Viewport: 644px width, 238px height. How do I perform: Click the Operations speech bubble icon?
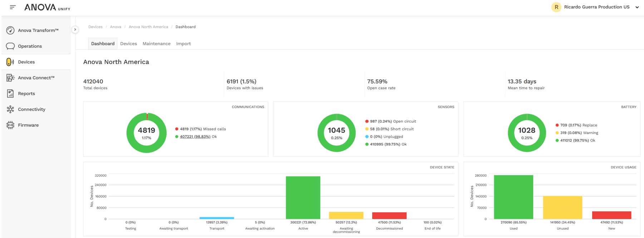10,46
